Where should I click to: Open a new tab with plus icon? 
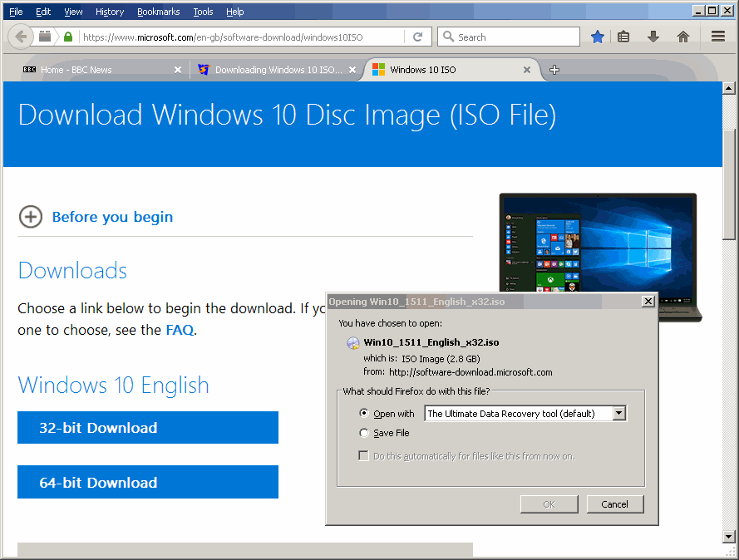[554, 70]
